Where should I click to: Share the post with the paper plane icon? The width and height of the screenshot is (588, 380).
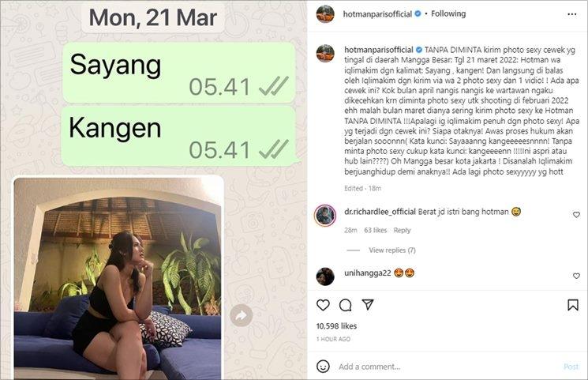click(x=368, y=304)
